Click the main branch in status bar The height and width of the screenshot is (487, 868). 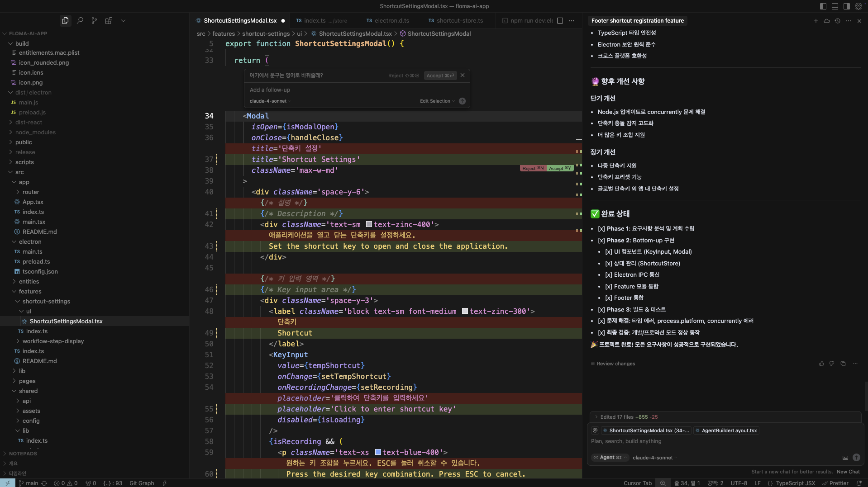(x=29, y=483)
